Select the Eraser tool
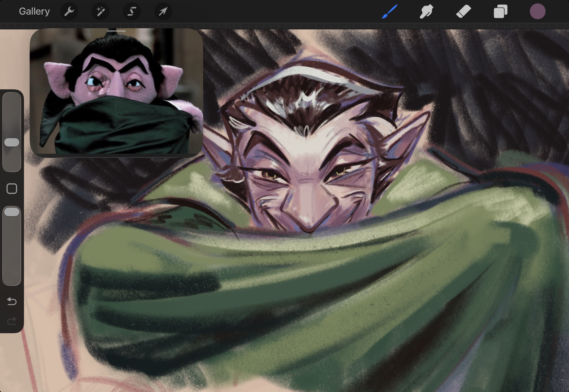This screenshot has width=569, height=392. coord(463,12)
